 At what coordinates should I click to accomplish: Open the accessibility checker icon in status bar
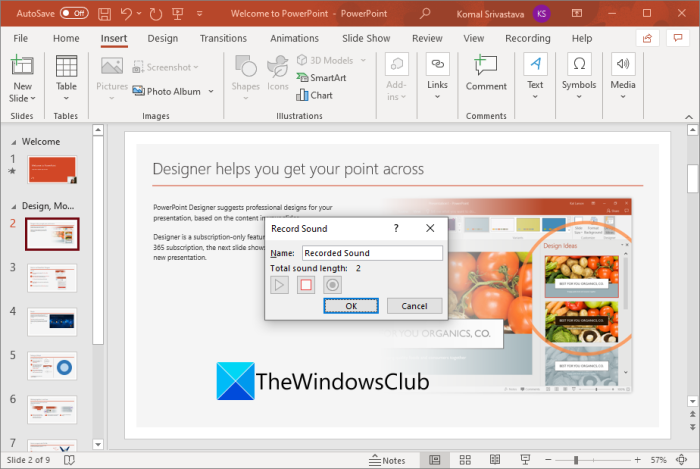69,460
